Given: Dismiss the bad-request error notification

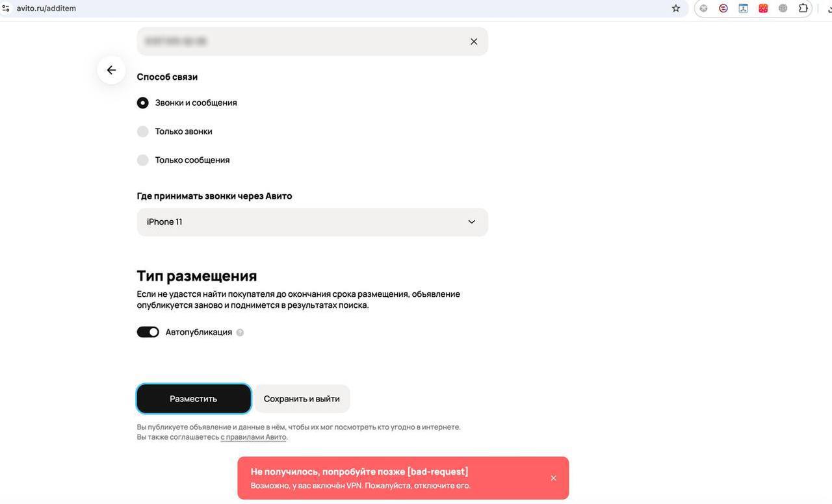Looking at the screenshot, I should 553,478.
